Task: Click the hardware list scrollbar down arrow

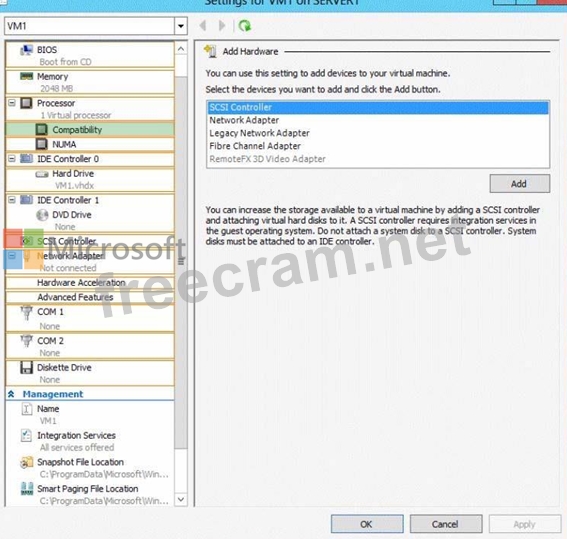Action: (x=181, y=500)
